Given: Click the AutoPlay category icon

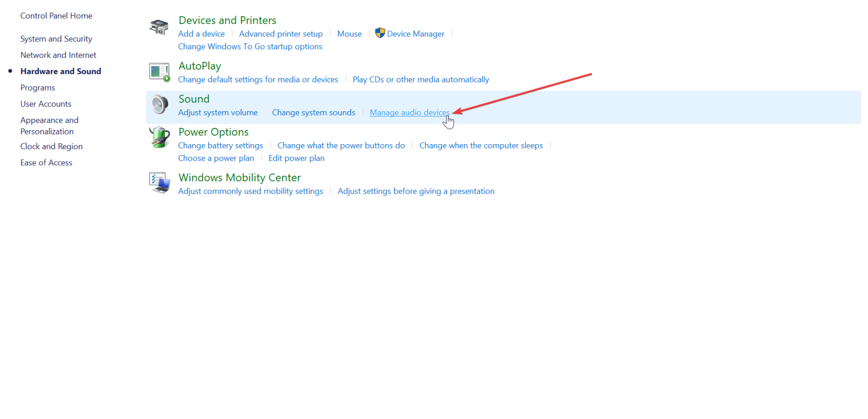Looking at the screenshot, I should click(159, 72).
